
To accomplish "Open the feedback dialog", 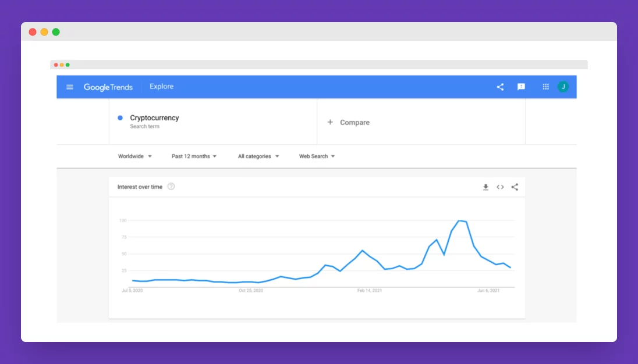I will [x=521, y=86].
